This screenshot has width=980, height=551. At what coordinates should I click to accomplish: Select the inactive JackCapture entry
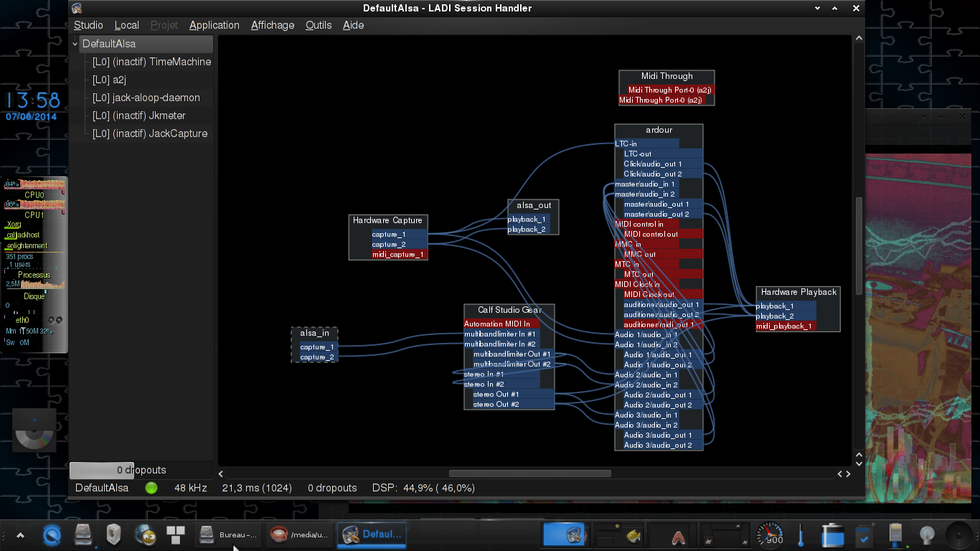[149, 133]
